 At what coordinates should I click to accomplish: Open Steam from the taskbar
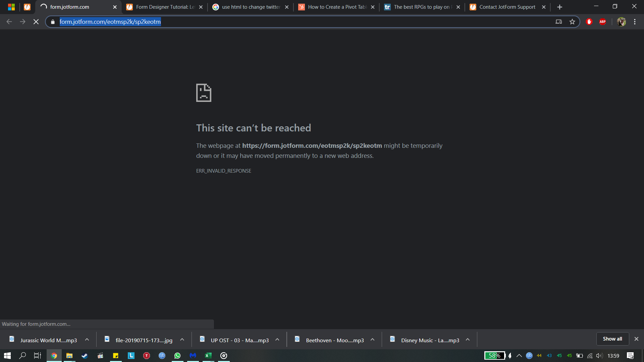point(85,356)
